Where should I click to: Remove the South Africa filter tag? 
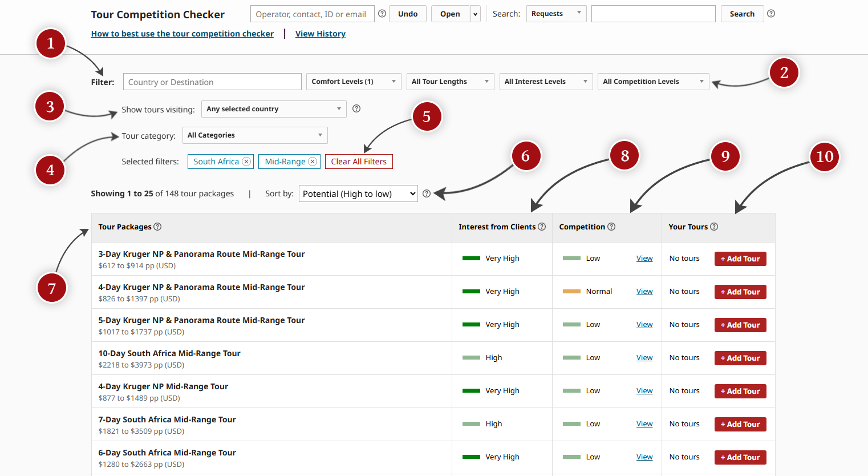point(246,162)
